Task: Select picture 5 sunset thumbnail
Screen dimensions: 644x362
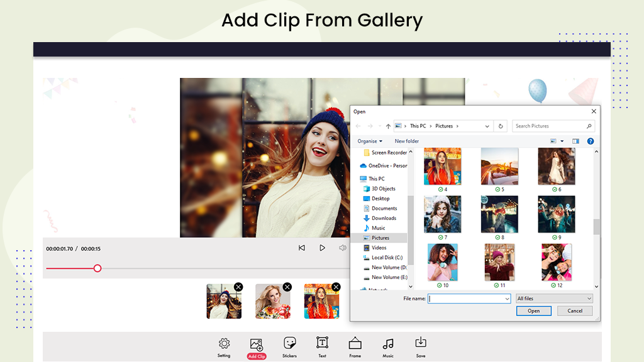Action: 499,166
